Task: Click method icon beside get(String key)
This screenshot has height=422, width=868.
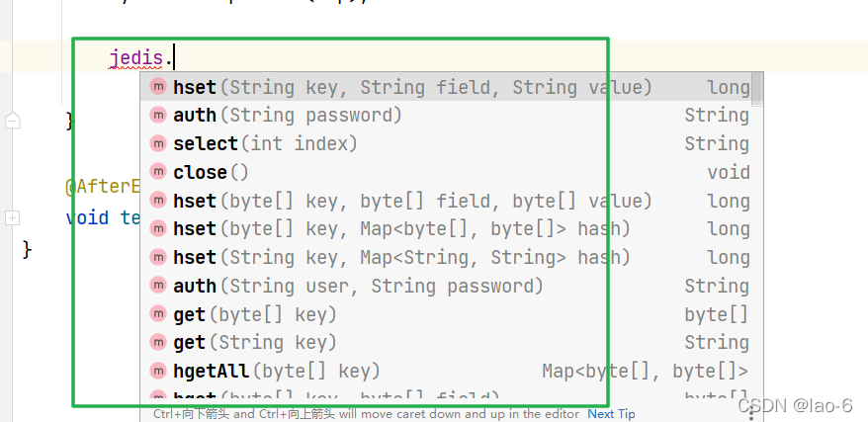Action: tap(158, 343)
